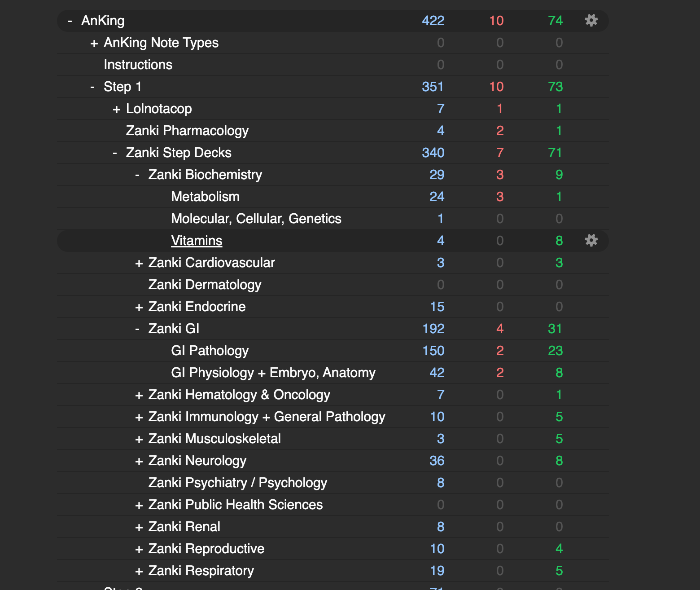Open the Zanki Pharmacology deck
This screenshot has width=700, height=590.
click(187, 131)
